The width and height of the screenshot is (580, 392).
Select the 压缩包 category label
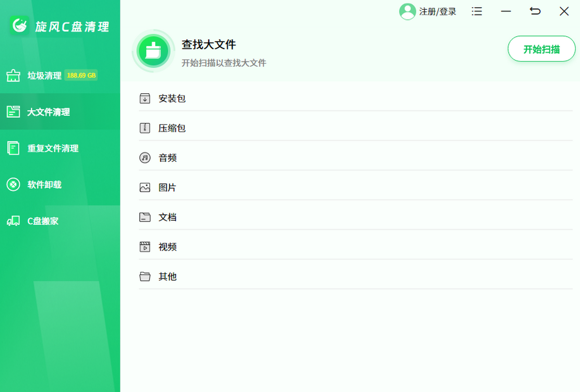click(172, 128)
